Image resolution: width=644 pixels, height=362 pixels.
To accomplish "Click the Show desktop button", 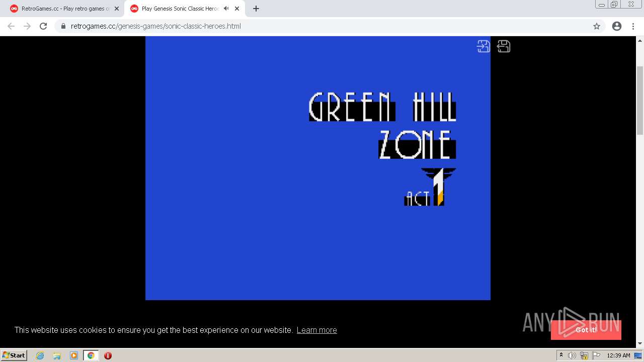I will coord(638,355).
